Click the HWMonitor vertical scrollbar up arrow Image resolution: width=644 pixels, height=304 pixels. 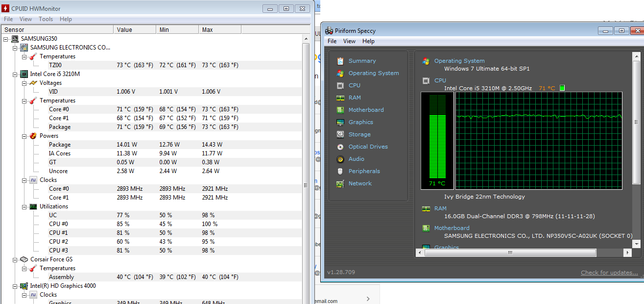(x=307, y=38)
